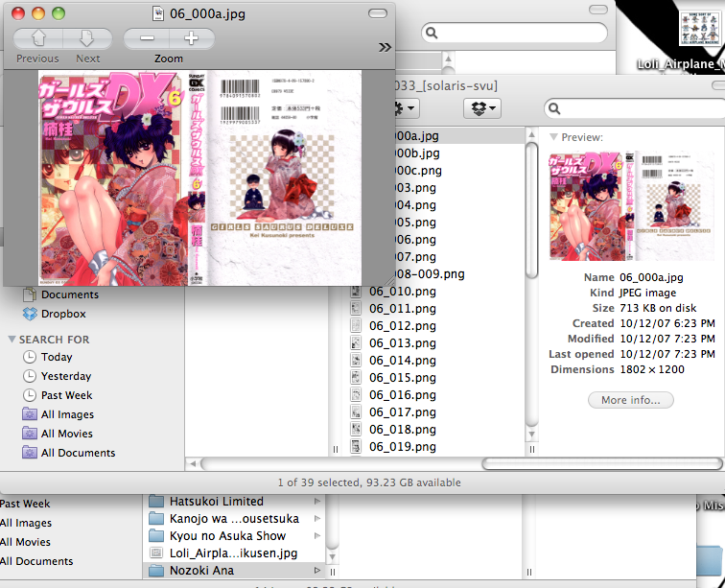
Task: Select file 06_019.png icon
Action: (x=356, y=446)
